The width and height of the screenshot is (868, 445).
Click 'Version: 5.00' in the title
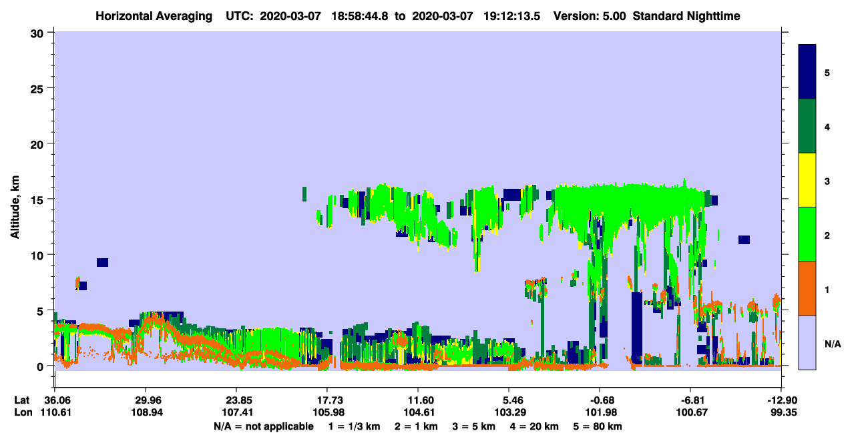(x=588, y=15)
